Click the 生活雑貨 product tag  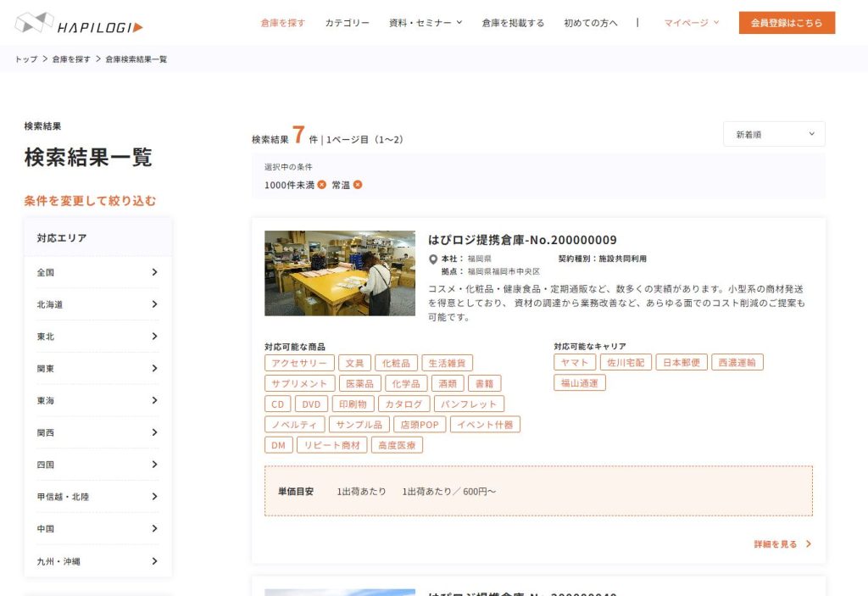447,363
